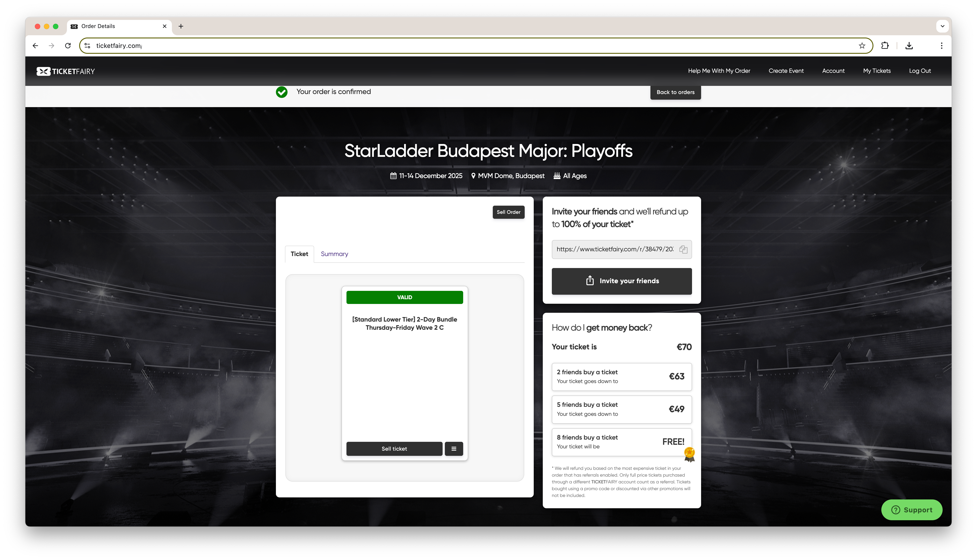Click the Back to orders button

pyautogui.click(x=675, y=92)
